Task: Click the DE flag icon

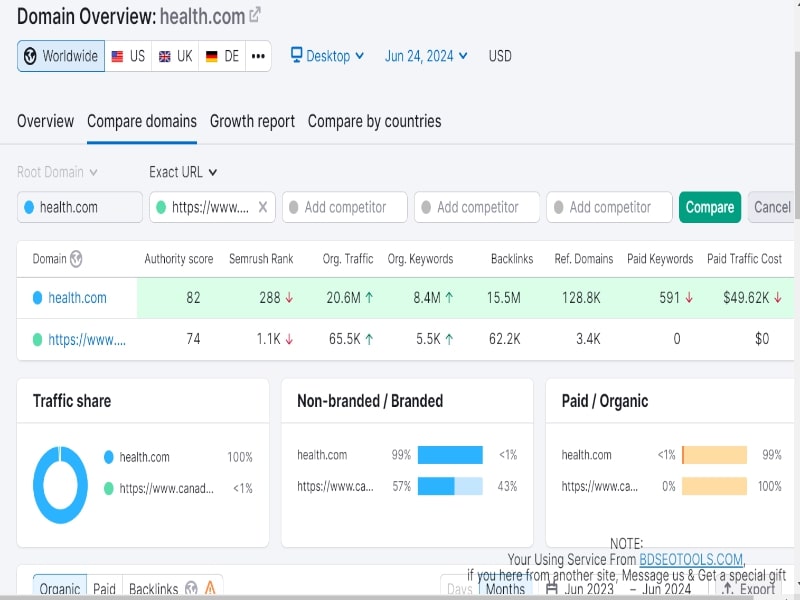Action: pos(212,56)
